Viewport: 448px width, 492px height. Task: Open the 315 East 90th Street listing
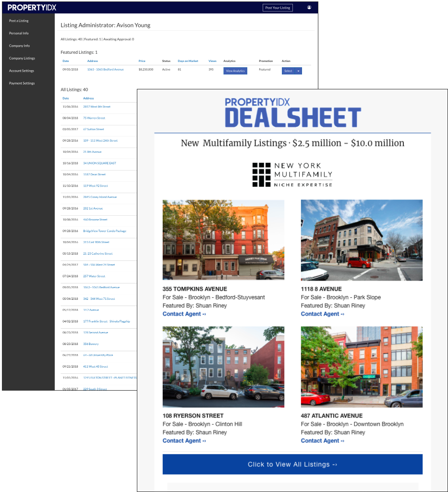[x=96, y=242]
